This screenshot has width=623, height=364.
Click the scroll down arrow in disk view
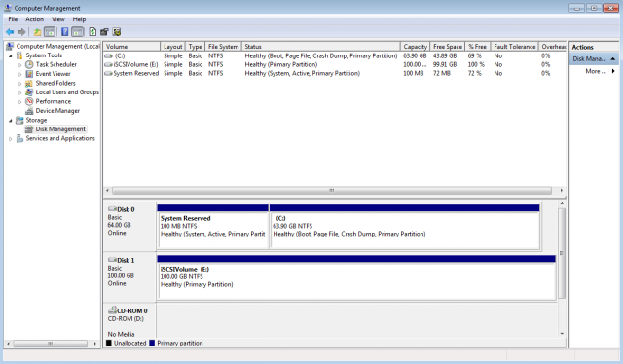(x=562, y=334)
